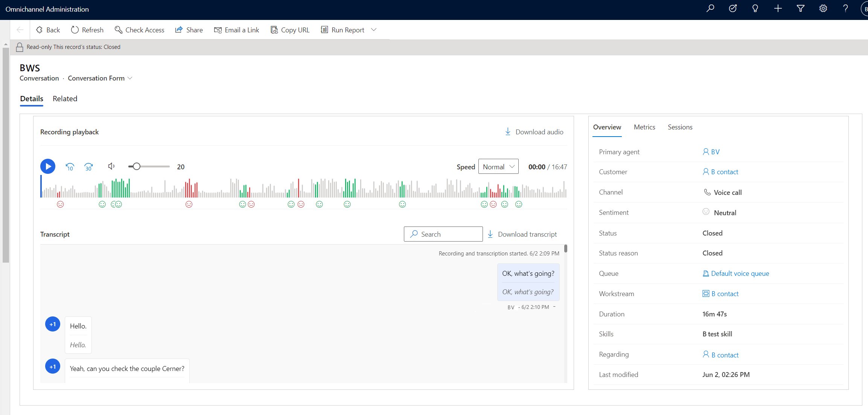
Task: Click the Related tab
Action: 65,99
